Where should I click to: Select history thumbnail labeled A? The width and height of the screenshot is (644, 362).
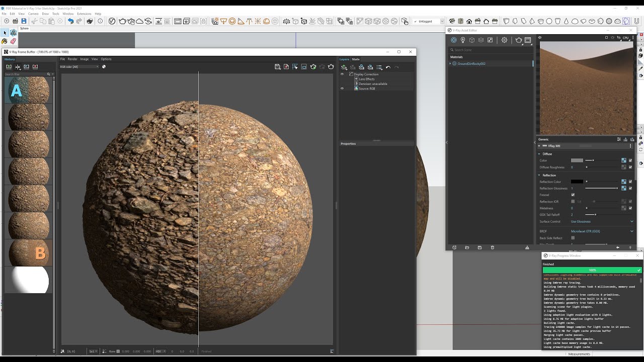[x=27, y=90]
